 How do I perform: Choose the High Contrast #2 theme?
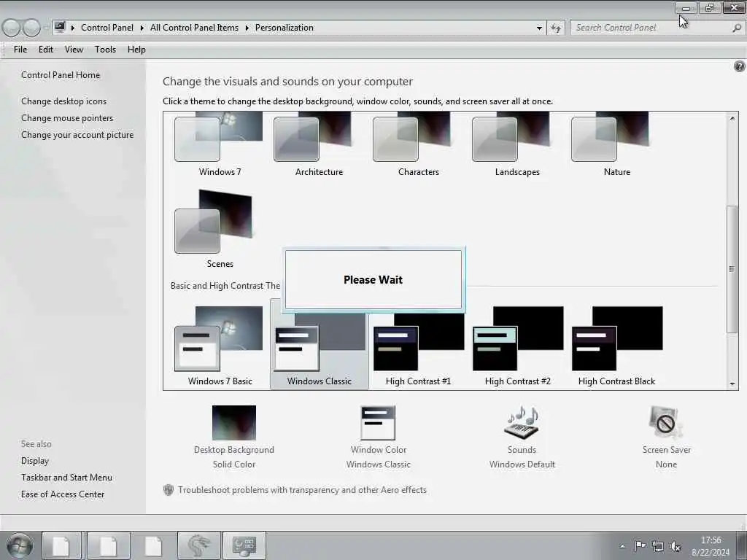(517, 346)
